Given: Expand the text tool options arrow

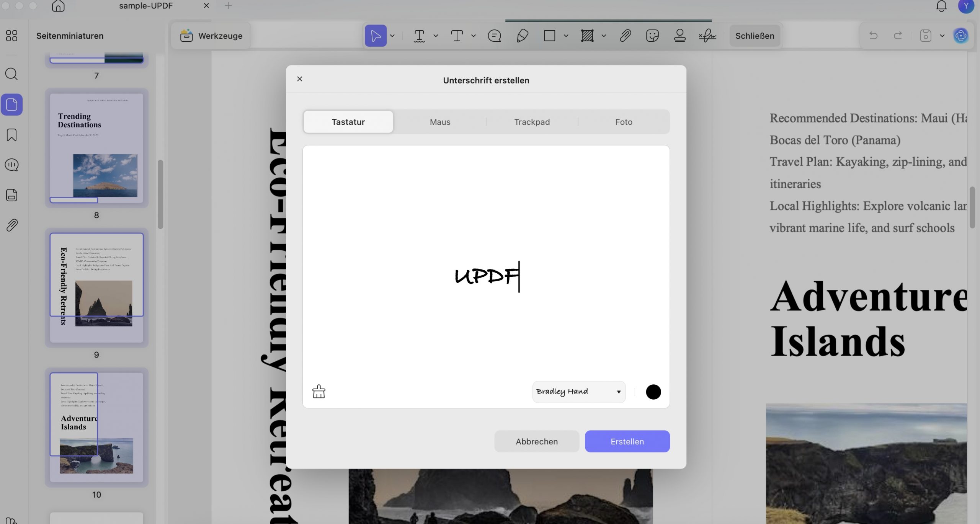Looking at the screenshot, I should (474, 36).
